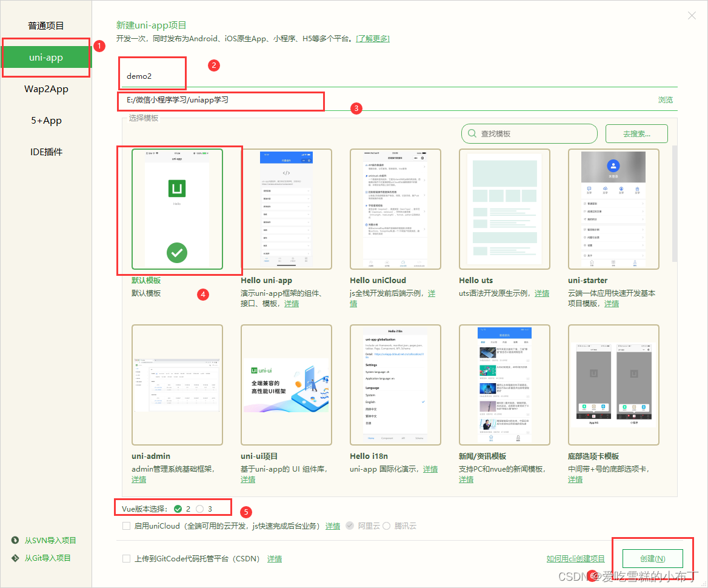Select Vue version 3 radio button
The width and height of the screenshot is (708, 588).
coord(200,509)
